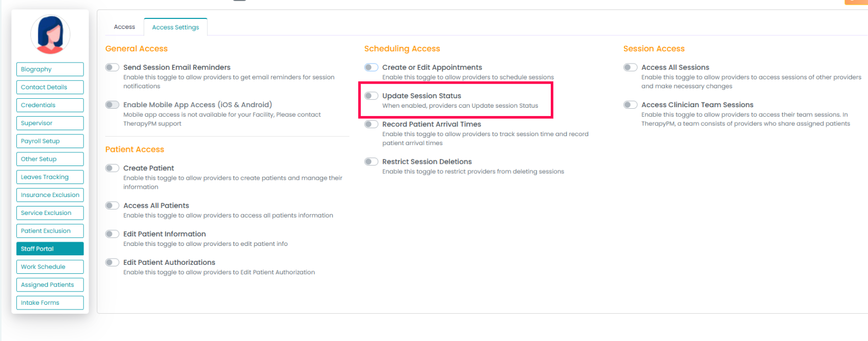
Task: Turn on Access All Sessions toggle
Action: click(630, 67)
